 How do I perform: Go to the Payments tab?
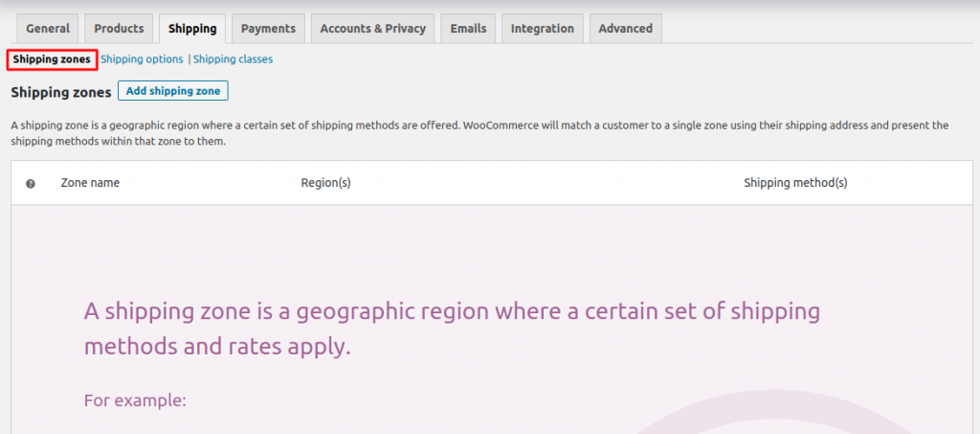click(x=268, y=29)
